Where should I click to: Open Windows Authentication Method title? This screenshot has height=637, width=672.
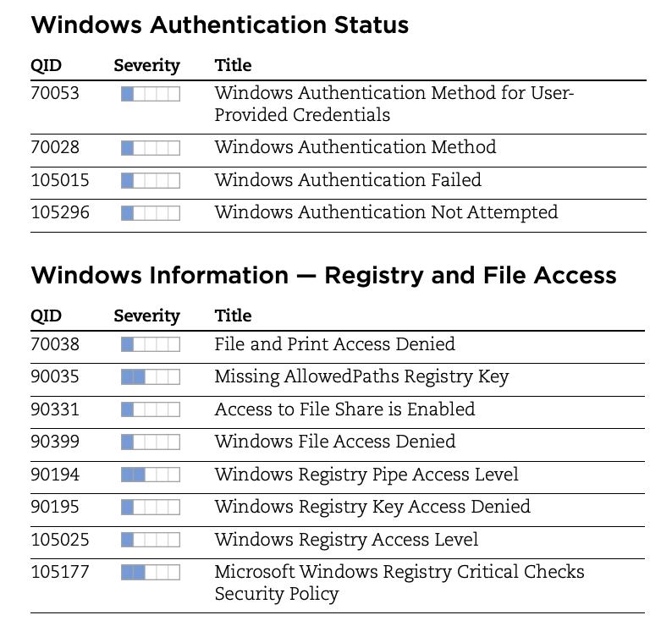355,147
